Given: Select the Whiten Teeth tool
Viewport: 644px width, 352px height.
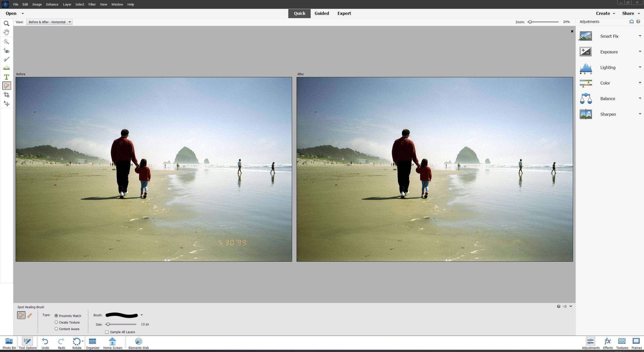Looking at the screenshot, I should (x=7, y=59).
